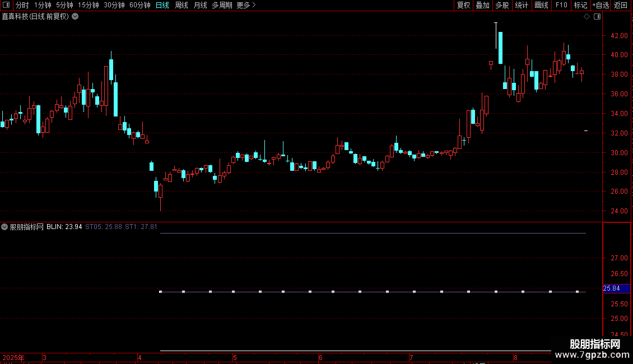The image size is (633, 364).
Task: Click the 统计 statistics button
Action: [522, 5]
